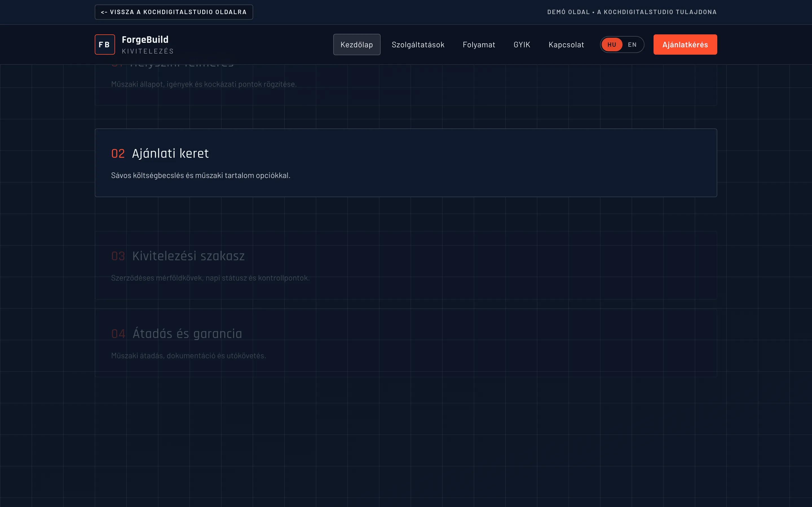
Task: Click the DEMÓ OLDAL header text
Action: tap(568, 12)
